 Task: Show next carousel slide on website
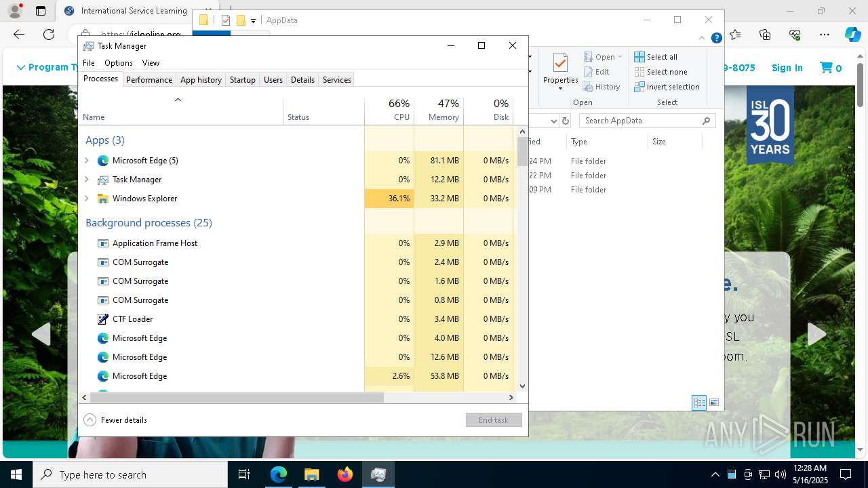816,333
